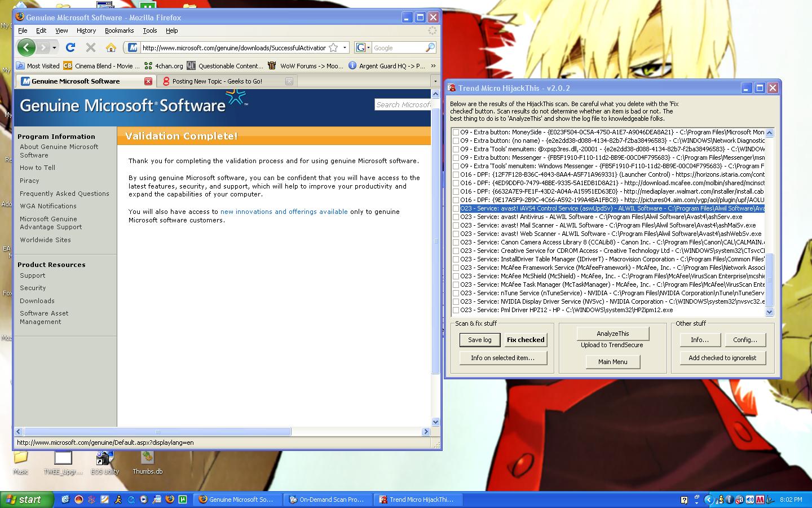Screen dimensions: 812x508
Task: Reload the page in Firefox
Action: [70, 47]
